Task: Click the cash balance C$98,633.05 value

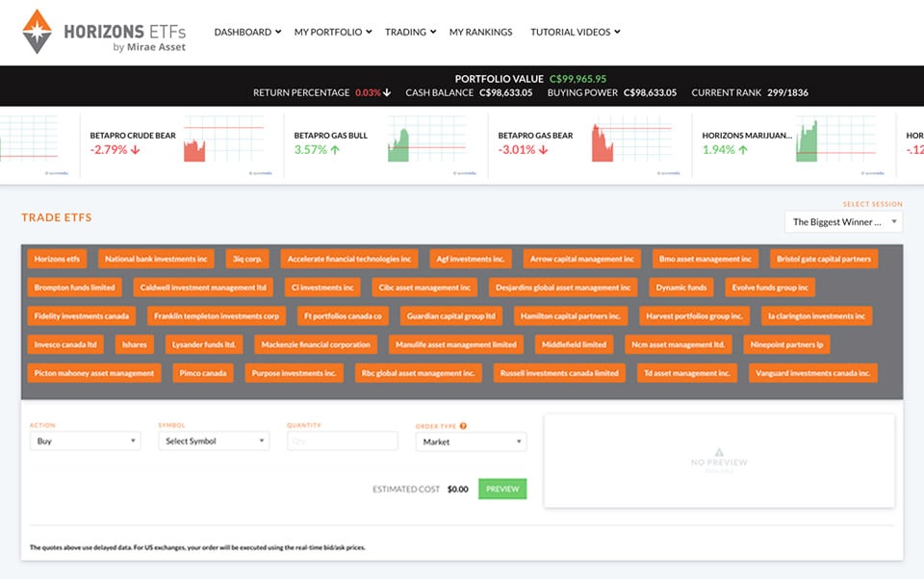Action: (505, 92)
